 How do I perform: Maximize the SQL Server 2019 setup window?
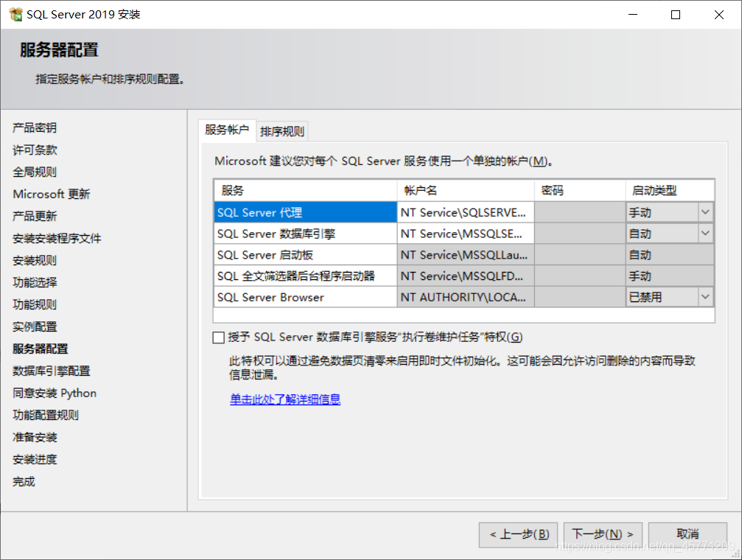point(676,15)
